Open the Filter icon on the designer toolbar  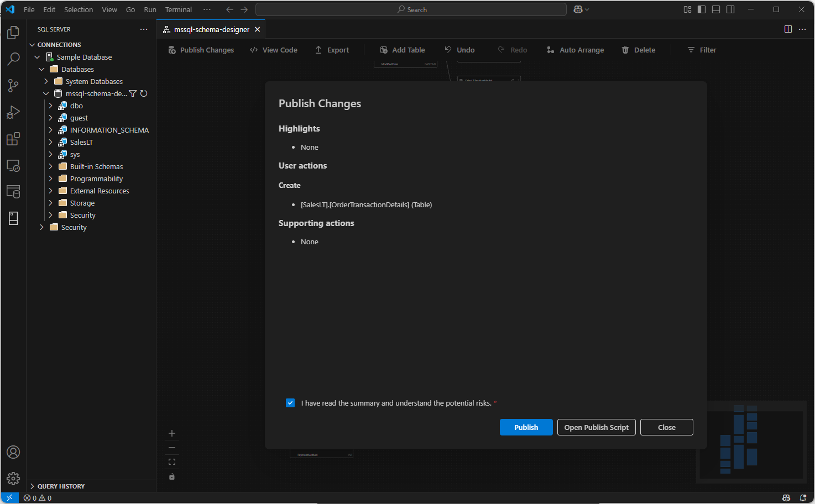tap(691, 50)
